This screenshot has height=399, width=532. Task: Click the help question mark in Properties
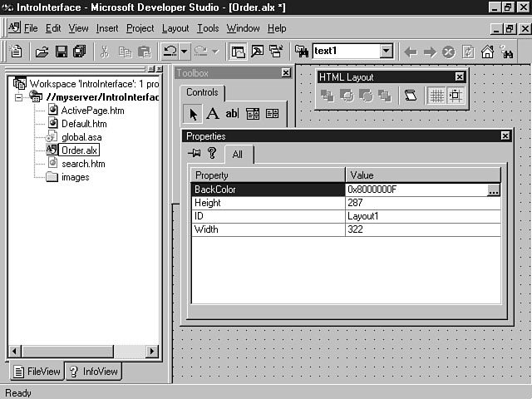click(212, 153)
